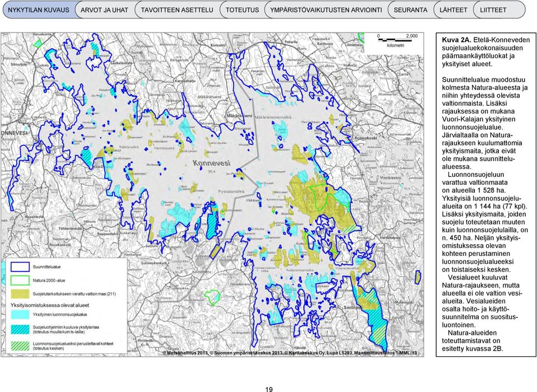Click the green hatched perustettavat kohteet swatch

coord(20,346)
